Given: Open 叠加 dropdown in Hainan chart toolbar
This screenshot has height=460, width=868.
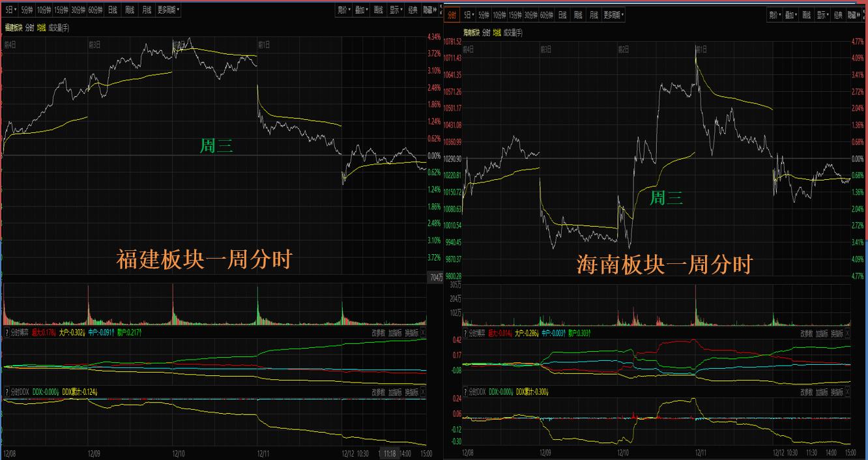Looking at the screenshot, I should 791,15.
